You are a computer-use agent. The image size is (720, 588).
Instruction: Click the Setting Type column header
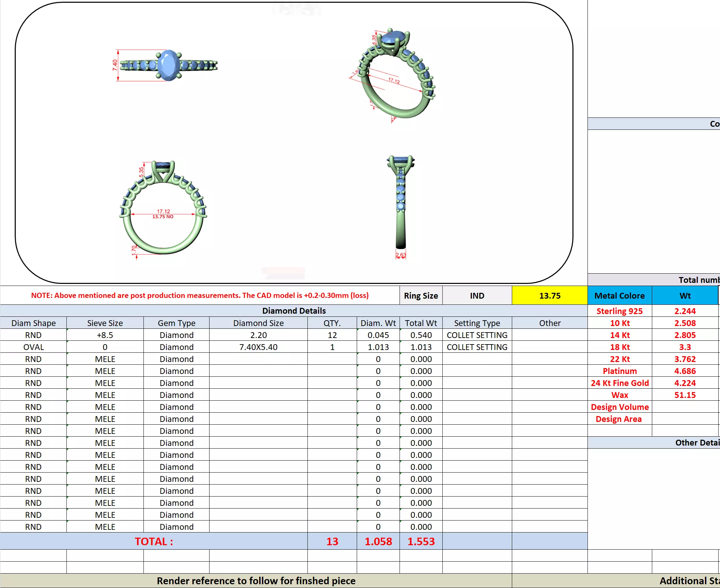[477, 323]
